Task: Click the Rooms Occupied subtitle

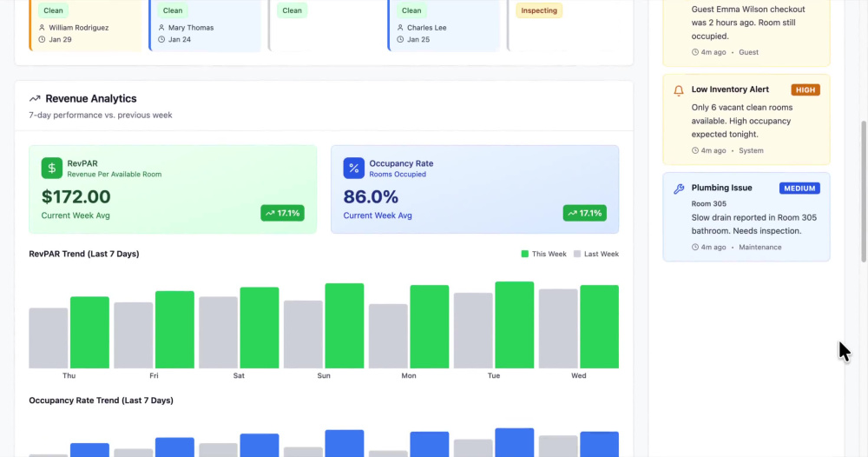Action: pos(398,174)
